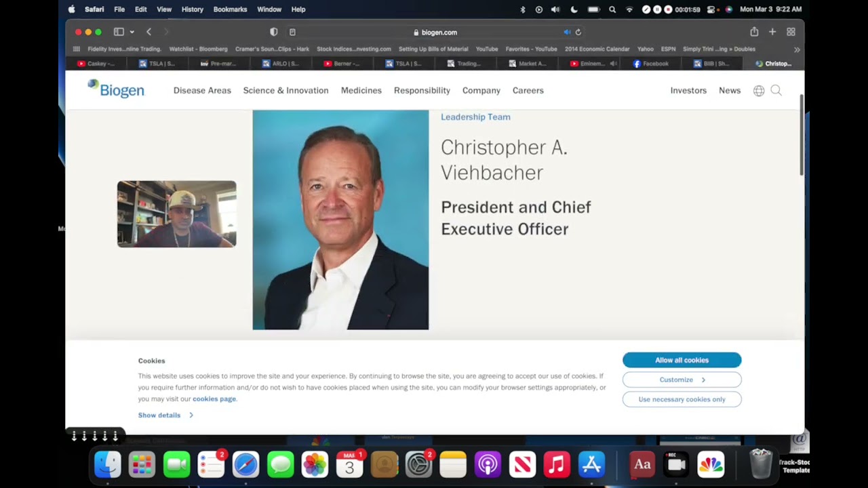Toggle Reader view icon next to address bar
The image size is (868, 488).
coord(292,32)
